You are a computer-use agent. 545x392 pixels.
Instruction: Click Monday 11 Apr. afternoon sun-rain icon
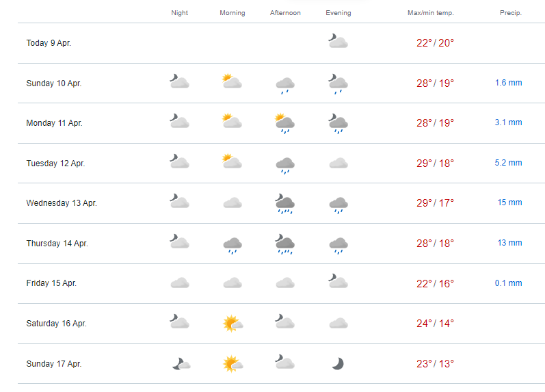(x=284, y=123)
